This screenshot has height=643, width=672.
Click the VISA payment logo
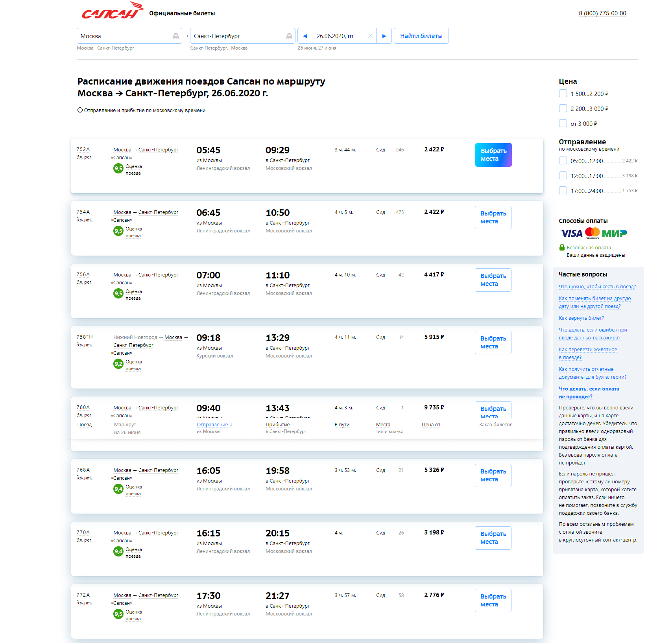pos(571,233)
